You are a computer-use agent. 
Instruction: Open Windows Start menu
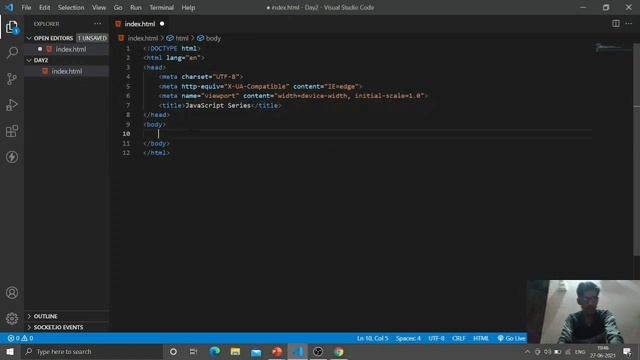pyautogui.click(x=10, y=351)
